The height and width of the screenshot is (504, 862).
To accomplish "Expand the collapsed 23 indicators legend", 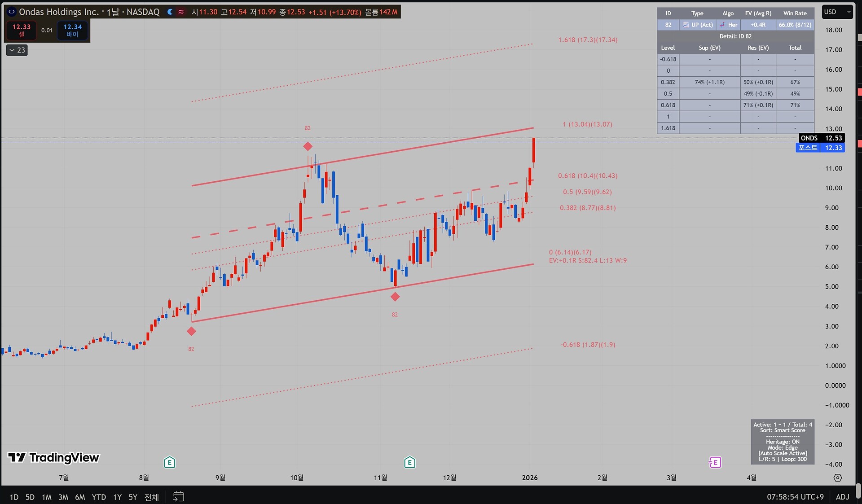I will pos(17,50).
